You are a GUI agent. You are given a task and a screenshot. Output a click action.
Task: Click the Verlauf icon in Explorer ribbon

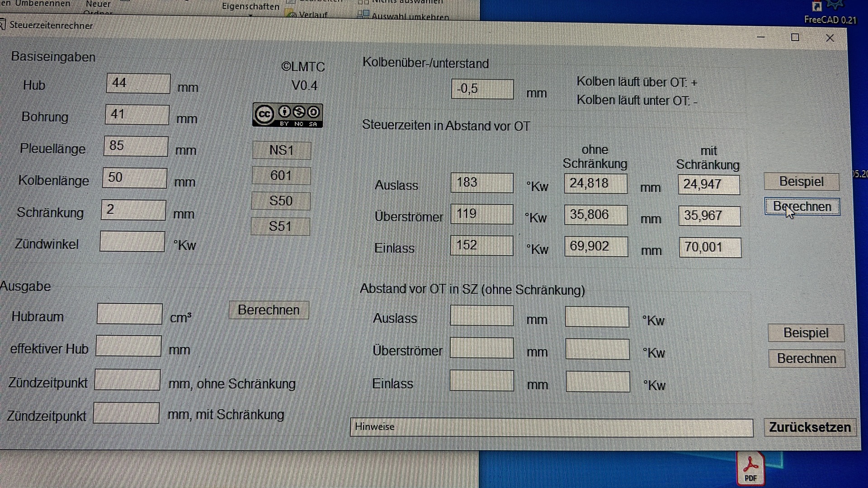[x=292, y=15]
